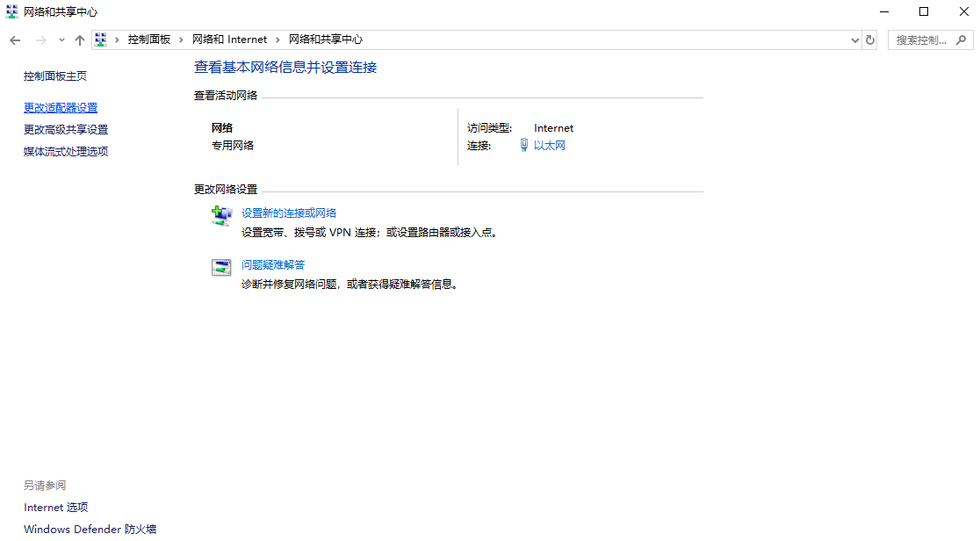Select 控制面板 in the breadcrumb path
980x541 pixels.
coord(149,40)
